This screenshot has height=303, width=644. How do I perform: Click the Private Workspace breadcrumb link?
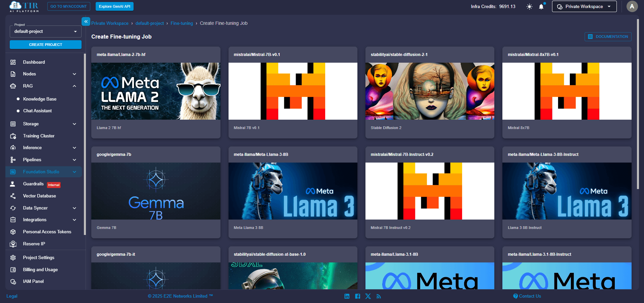tap(110, 23)
